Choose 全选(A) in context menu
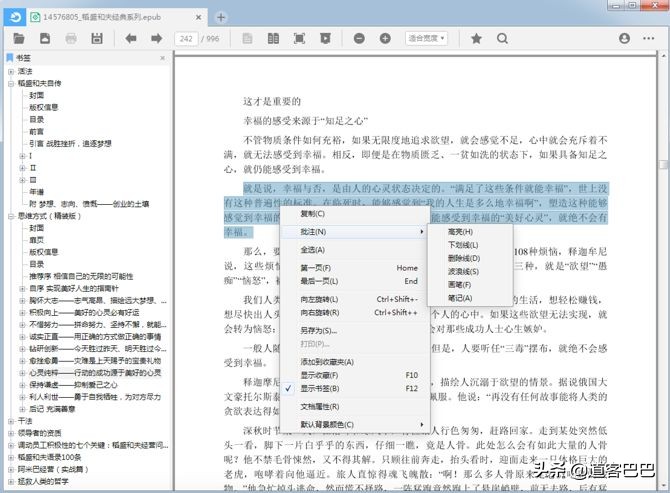Screen dimensions: 670x493 [x=354, y=249]
